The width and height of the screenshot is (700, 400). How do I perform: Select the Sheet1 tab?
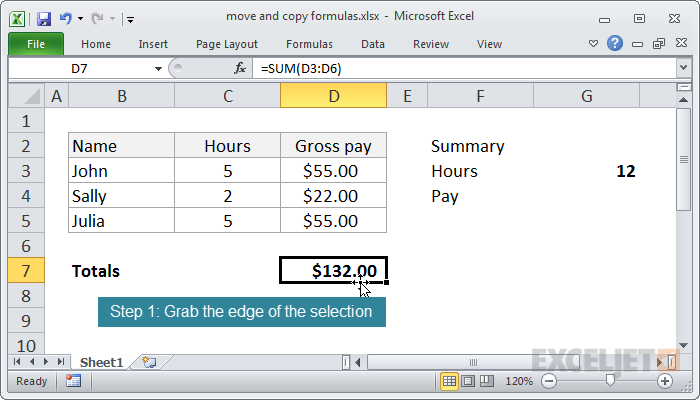pyautogui.click(x=101, y=362)
